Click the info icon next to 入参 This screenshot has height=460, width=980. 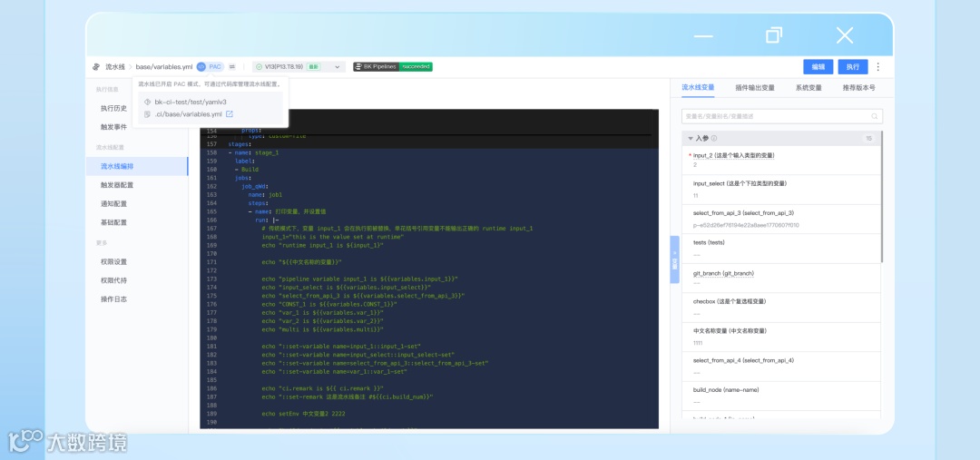(714, 138)
